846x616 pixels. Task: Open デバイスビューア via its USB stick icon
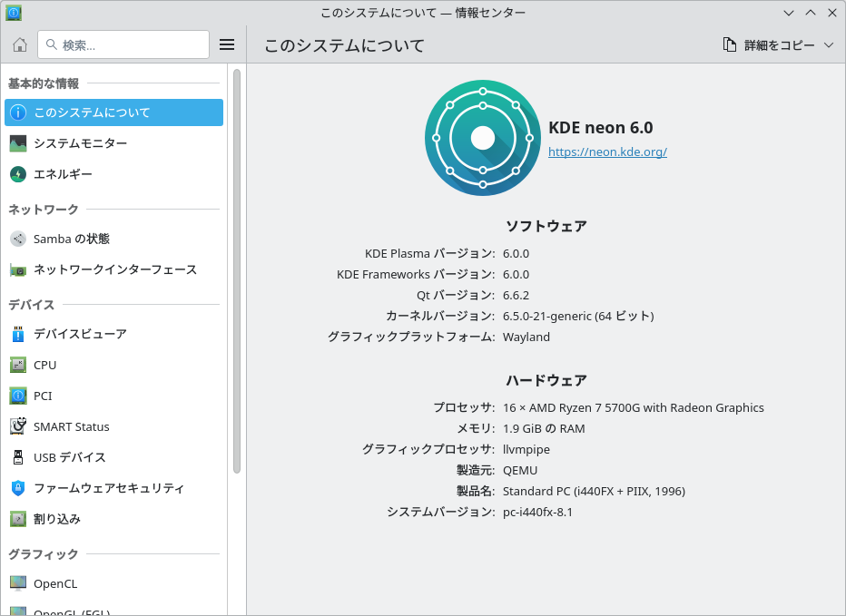click(18, 334)
